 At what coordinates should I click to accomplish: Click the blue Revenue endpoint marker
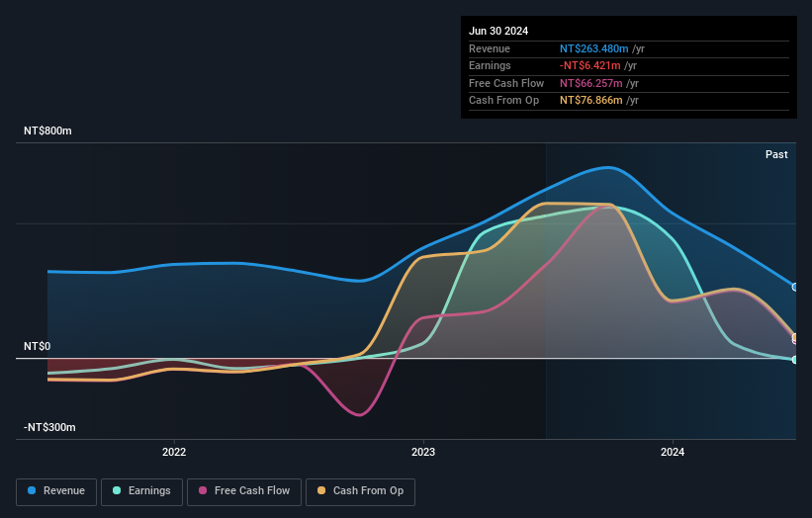[x=795, y=288]
